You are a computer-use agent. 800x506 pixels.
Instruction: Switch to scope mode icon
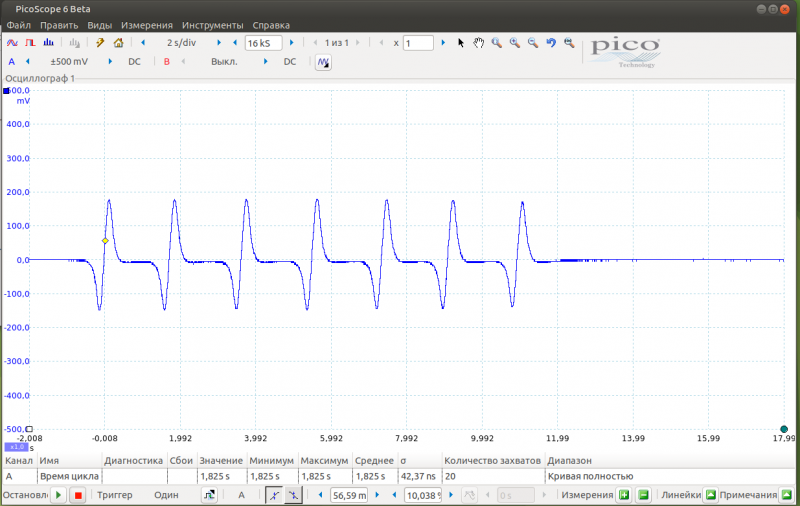click(13, 43)
